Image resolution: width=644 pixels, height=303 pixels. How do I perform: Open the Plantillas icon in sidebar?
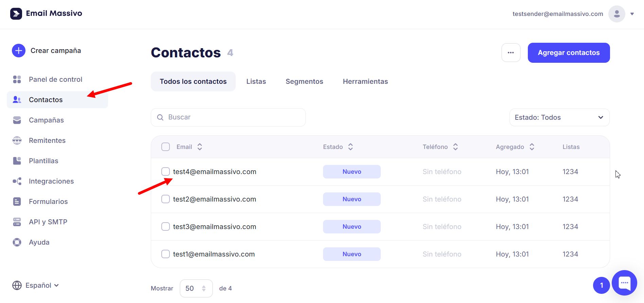pos(17,161)
